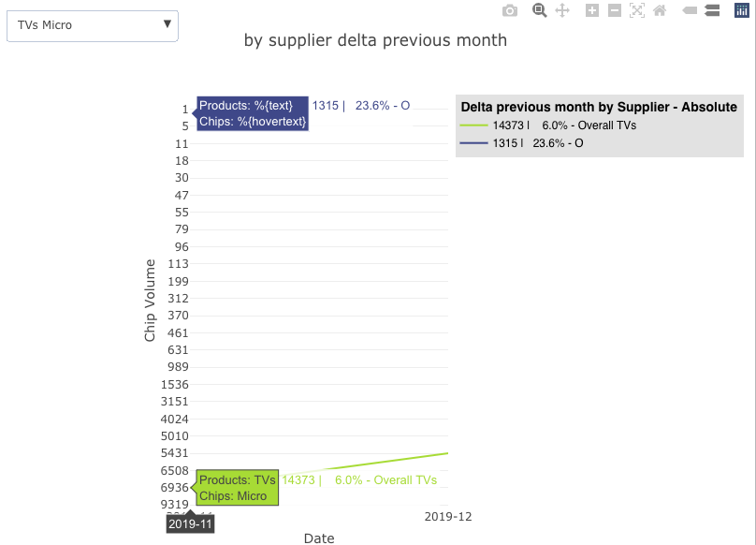Image resolution: width=756 pixels, height=545 pixels.
Task: Click the 2019-12 date axis label
Action: coord(448,517)
